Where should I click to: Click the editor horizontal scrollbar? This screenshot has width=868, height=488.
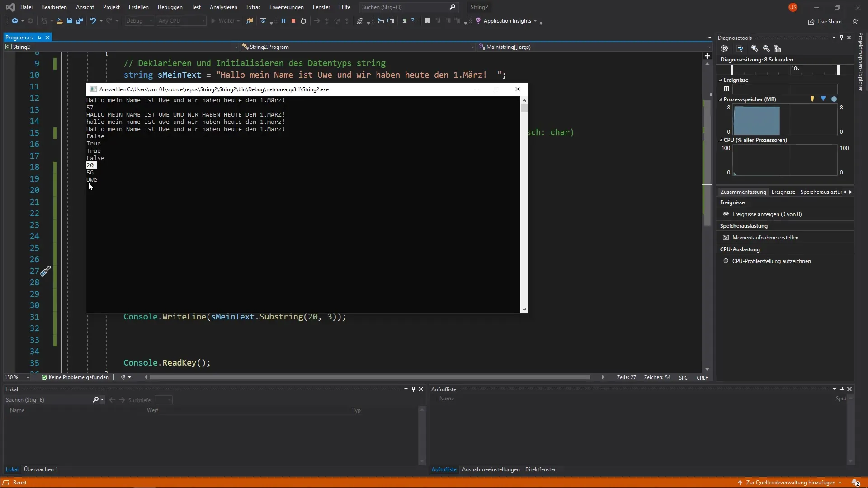[x=369, y=377]
